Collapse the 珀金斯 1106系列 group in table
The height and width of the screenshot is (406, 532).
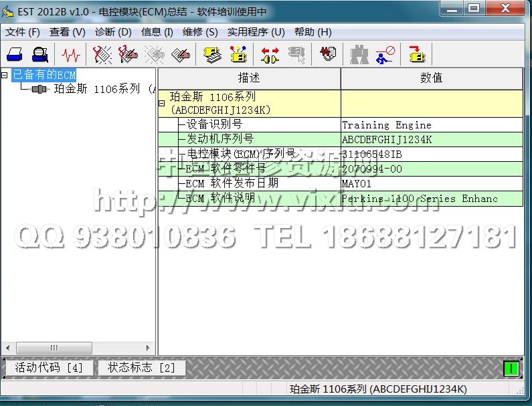click(x=161, y=103)
